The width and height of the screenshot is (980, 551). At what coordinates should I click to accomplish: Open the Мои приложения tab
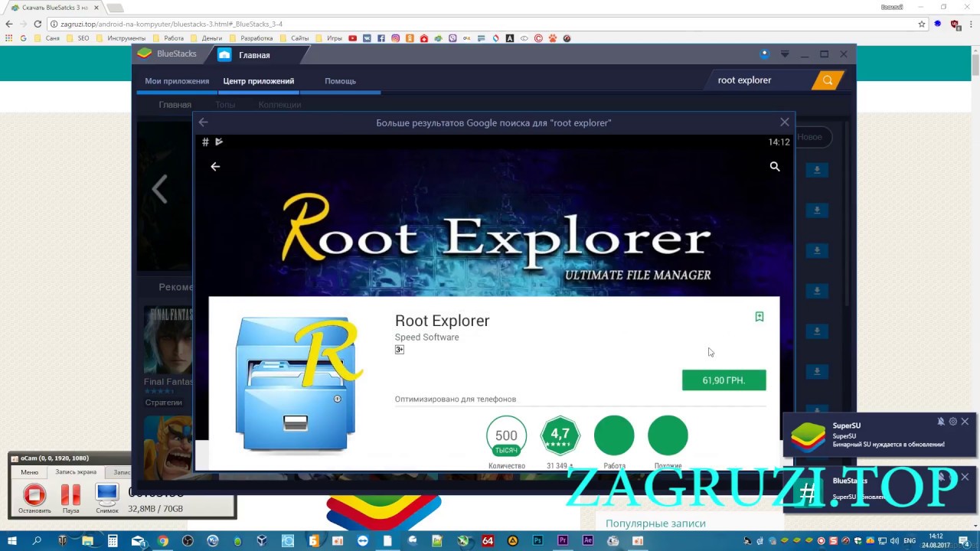click(x=177, y=81)
